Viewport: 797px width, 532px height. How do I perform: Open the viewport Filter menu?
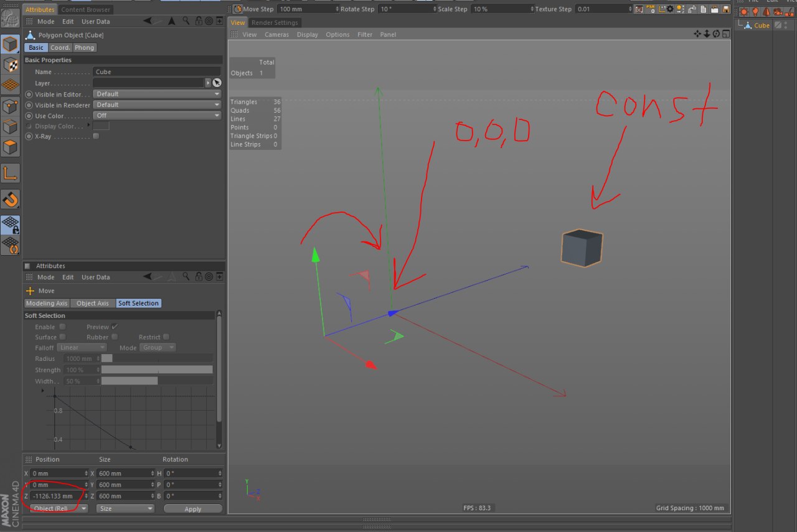(365, 34)
